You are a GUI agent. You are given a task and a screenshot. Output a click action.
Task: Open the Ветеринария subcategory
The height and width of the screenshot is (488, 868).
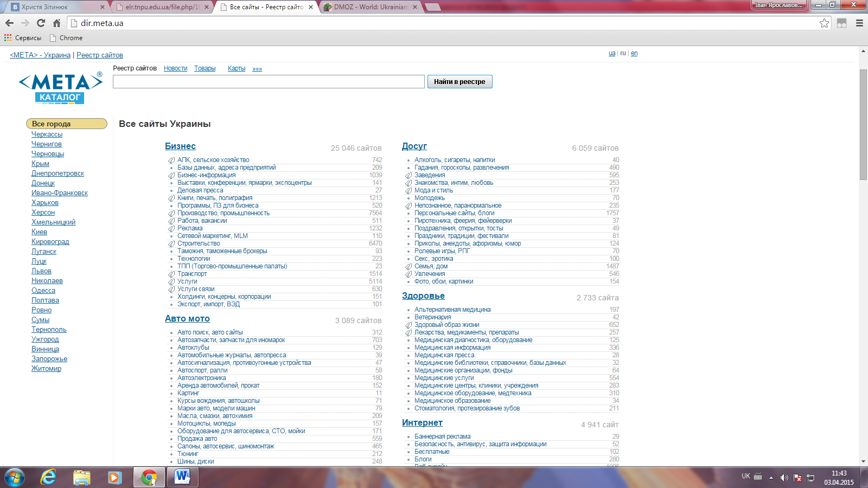pos(433,317)
